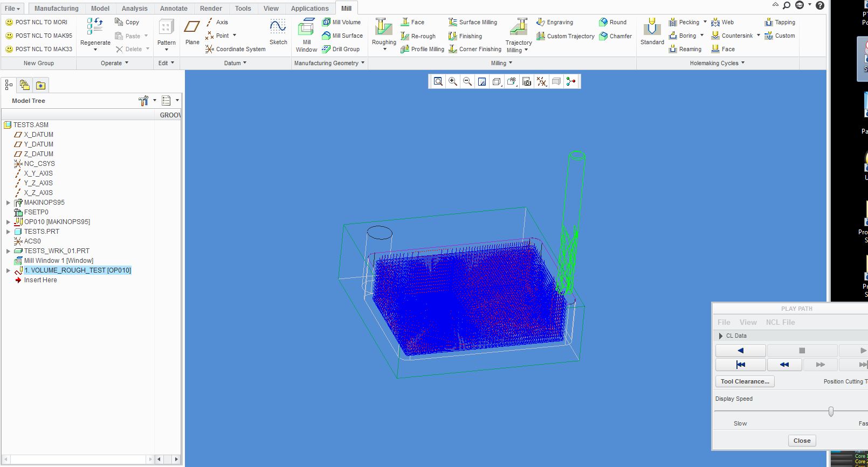Switch to the Model ribbon tab

click(100, 8)
